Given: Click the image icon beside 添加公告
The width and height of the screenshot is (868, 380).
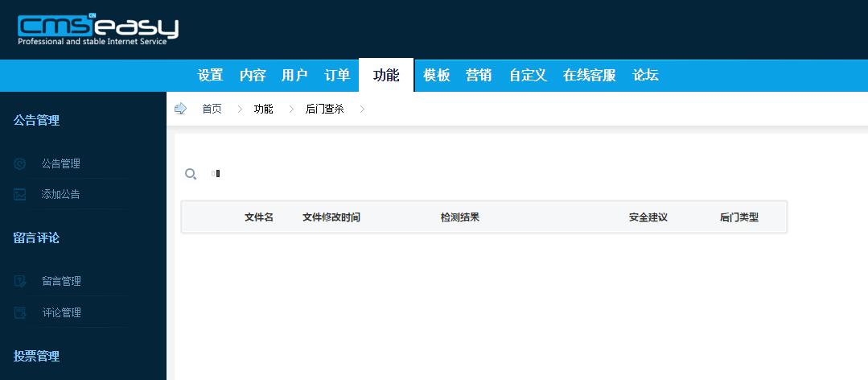Looking at the screenshot, I should (20, 195).
